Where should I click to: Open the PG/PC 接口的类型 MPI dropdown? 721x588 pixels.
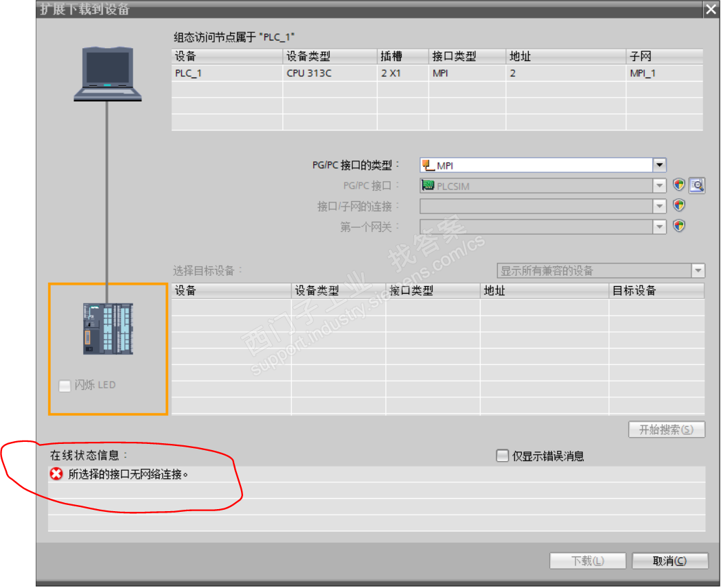point(659,165)
